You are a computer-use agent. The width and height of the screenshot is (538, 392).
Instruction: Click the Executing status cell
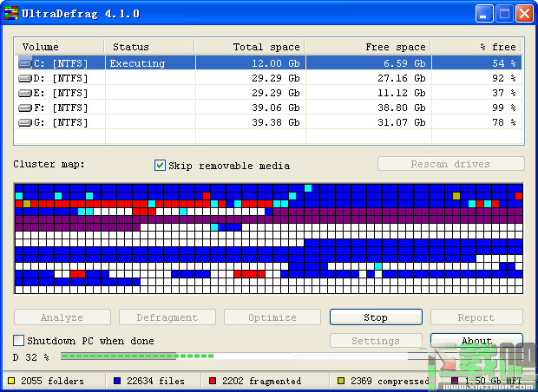click(150, 63)
